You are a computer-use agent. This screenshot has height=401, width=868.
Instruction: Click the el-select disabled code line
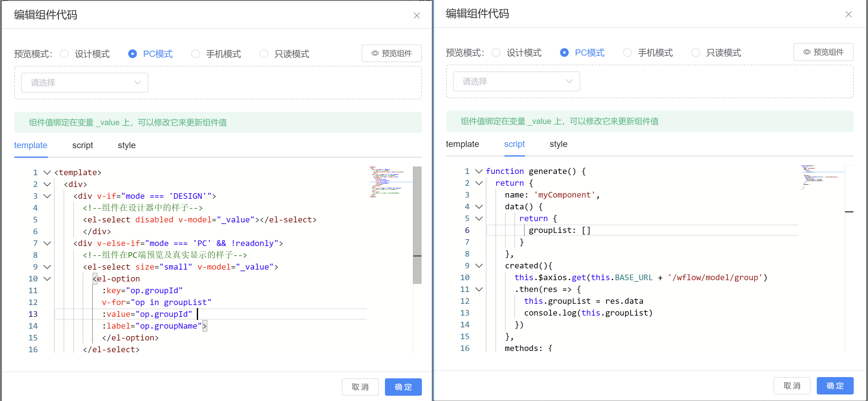tap(200, 220)
